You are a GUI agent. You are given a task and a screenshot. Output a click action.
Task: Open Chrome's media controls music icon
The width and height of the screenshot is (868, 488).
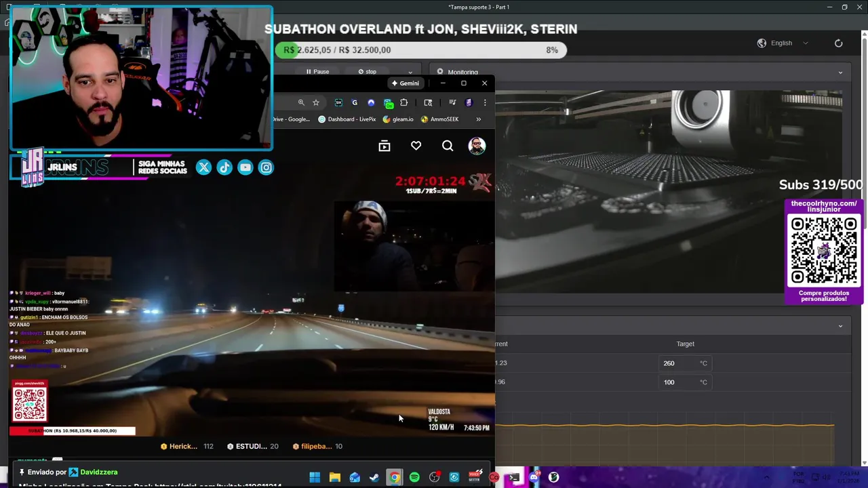click(452, 102)
